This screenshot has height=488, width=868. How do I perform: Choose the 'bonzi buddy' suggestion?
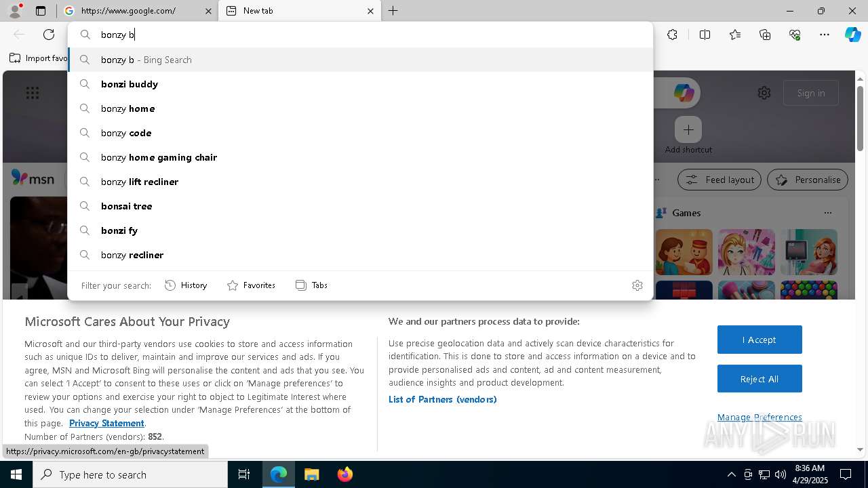361,84
